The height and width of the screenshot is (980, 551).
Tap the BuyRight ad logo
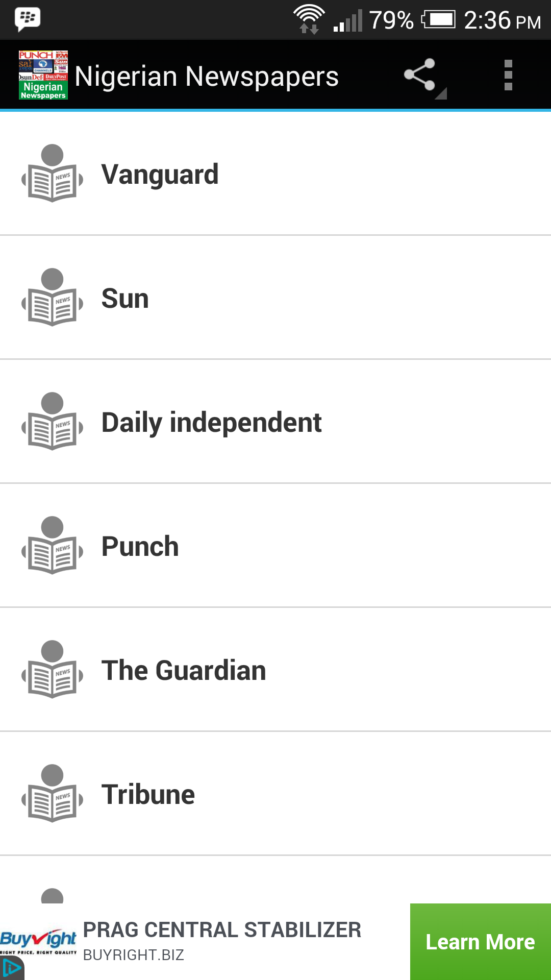point(38,941)
